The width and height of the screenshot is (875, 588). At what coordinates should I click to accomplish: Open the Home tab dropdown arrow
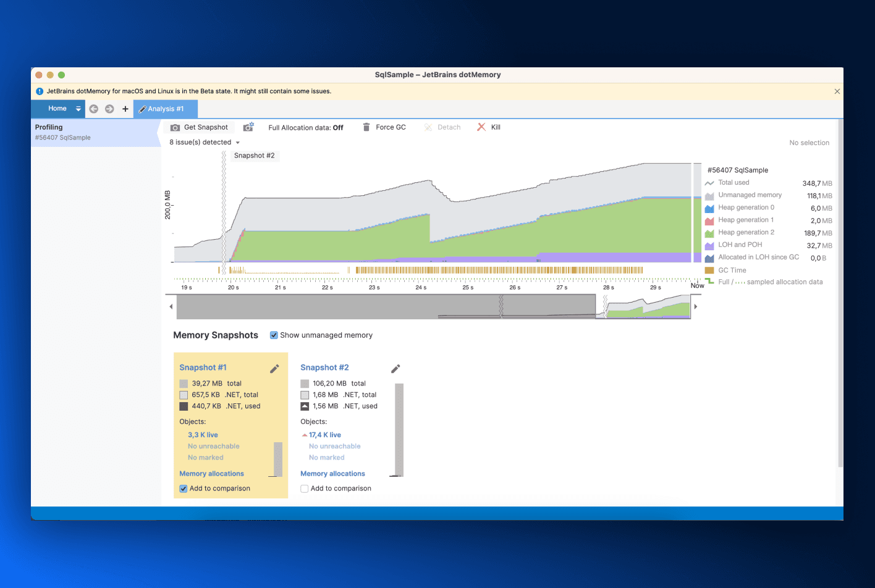pos(78,109)
